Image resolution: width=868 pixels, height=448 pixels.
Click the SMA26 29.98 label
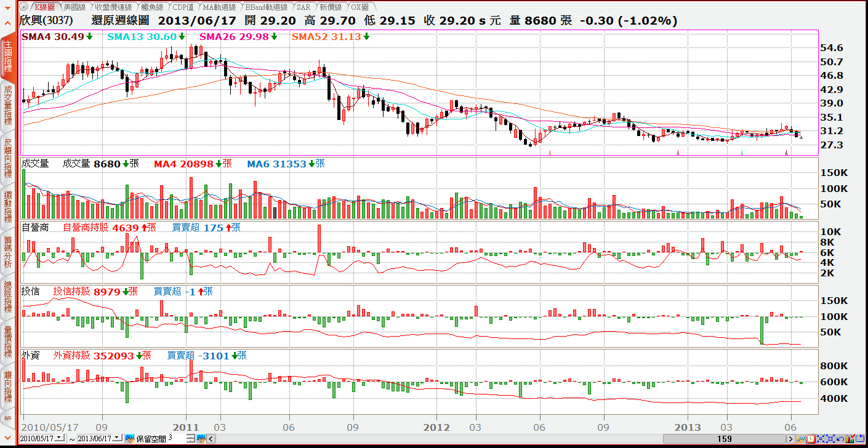point(234,37)
